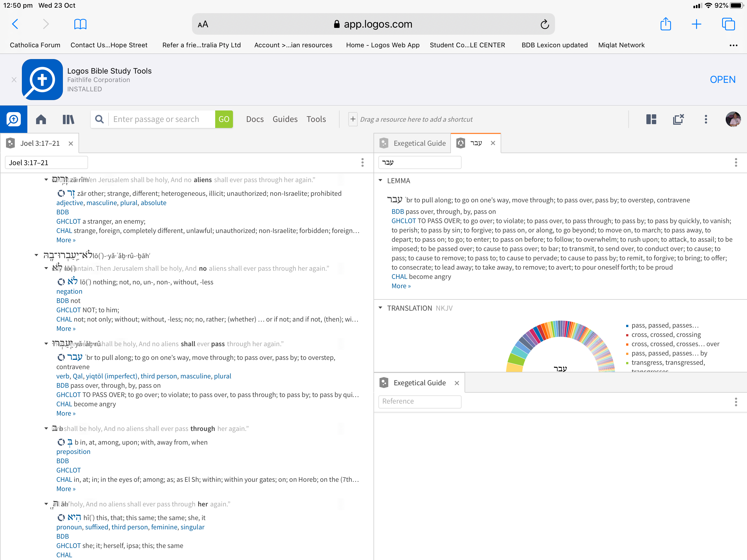Viewport: 747px width, 560px height.
Task: Go to Logos home dashboard
Action: click(x=41, y=119)
